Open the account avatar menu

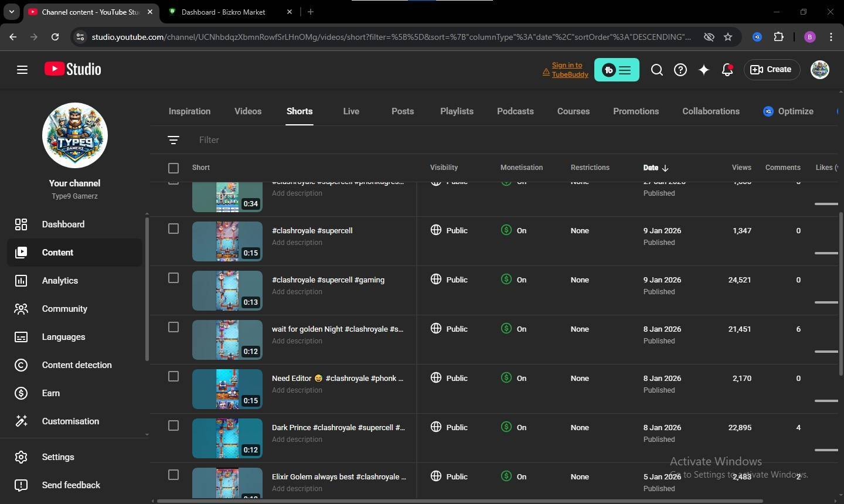[819, 70]
